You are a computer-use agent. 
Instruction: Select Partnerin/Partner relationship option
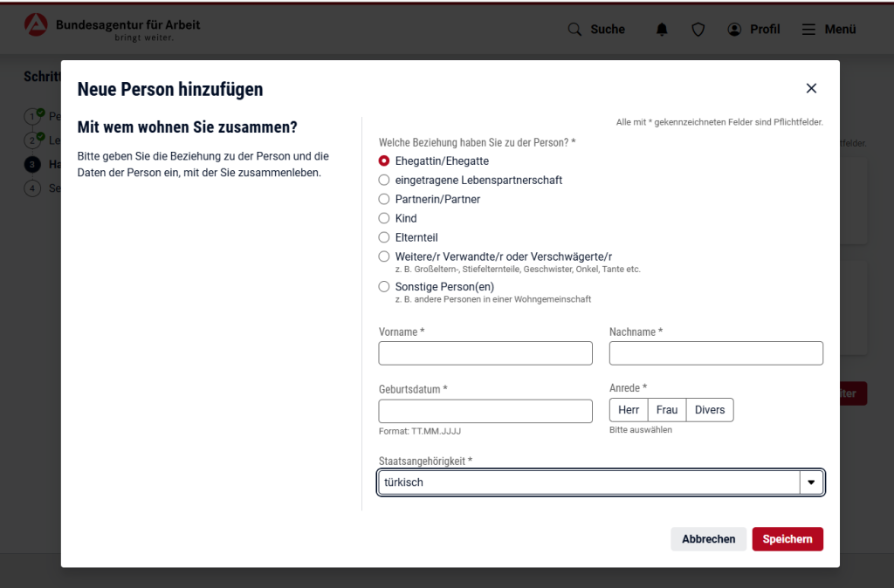384,200
